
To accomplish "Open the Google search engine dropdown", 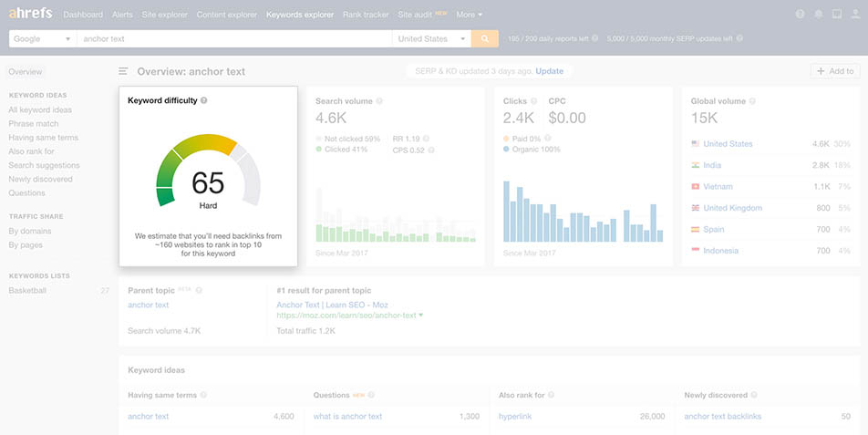I will pos(43,38).
